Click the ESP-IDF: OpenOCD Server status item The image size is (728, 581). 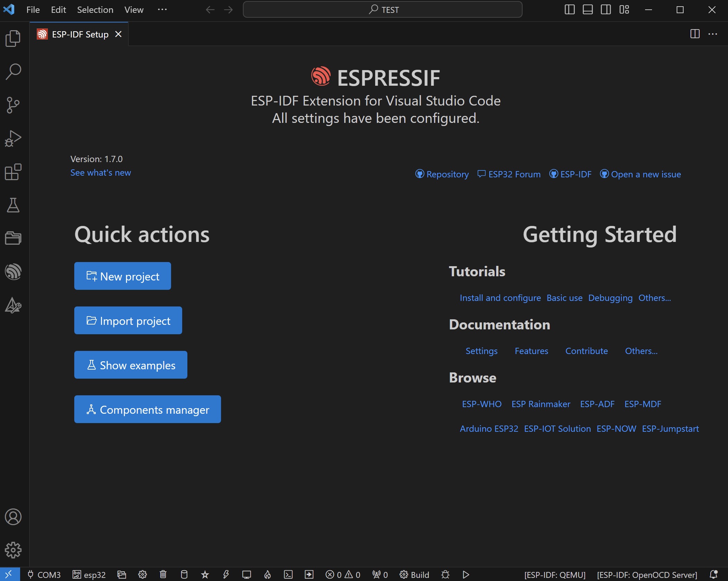(x=647, y=575)
